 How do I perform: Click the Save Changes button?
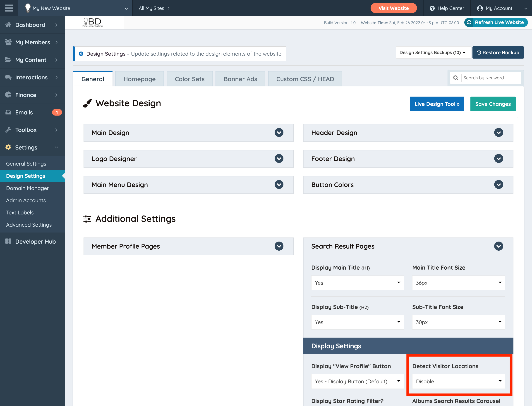point(493,104)
